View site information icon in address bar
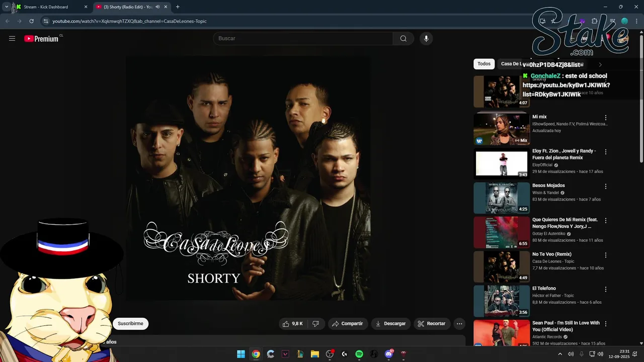The height and width of the screenshot is (362, 644). click(x=45, y=21)
